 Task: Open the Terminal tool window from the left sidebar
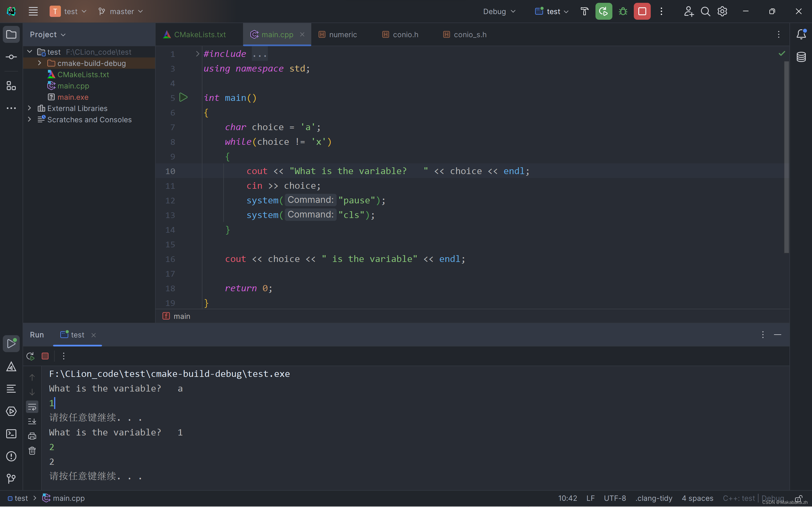point(11,433)
